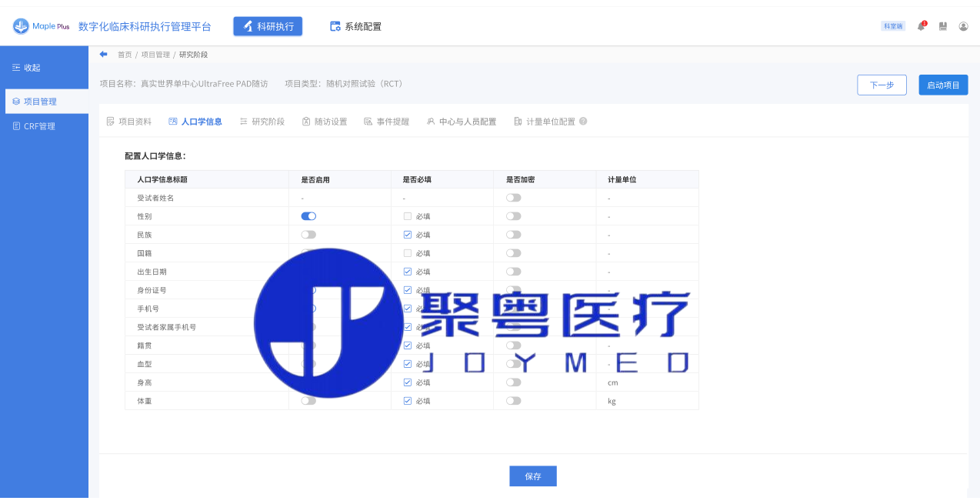Open the notification bell
Image resolution: width=980 pixels, height=504 pixels.
[x=921, y=26]
